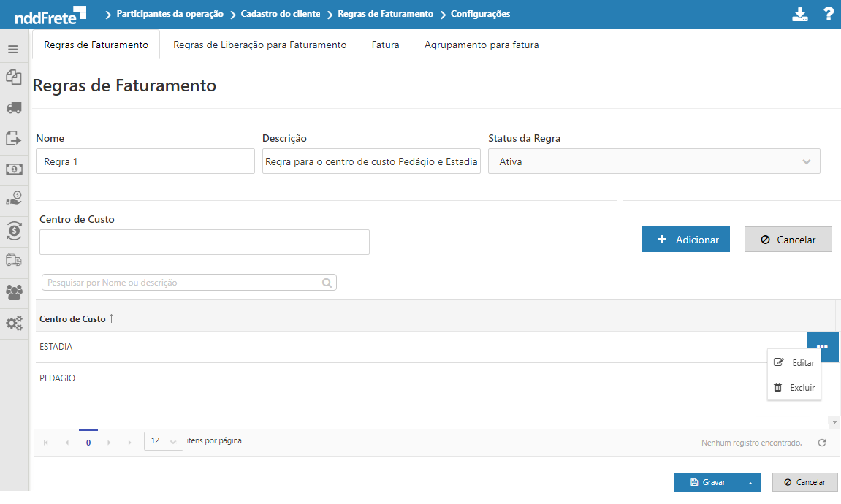Screen dimensions: 841x504
Task: Click the three-dots actions button on the ESTADIA row
Action: point(822,347)
